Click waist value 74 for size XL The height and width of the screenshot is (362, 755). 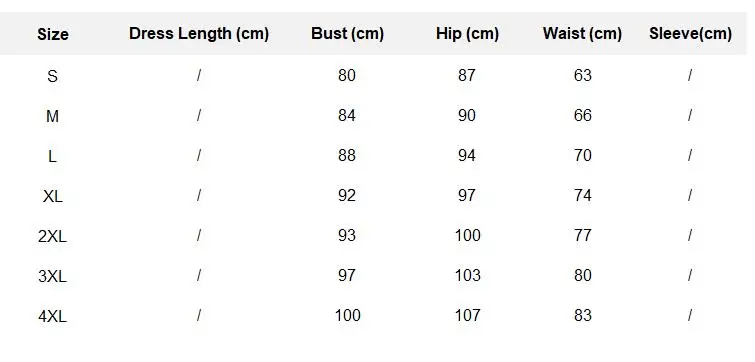(x=583, y=195)
